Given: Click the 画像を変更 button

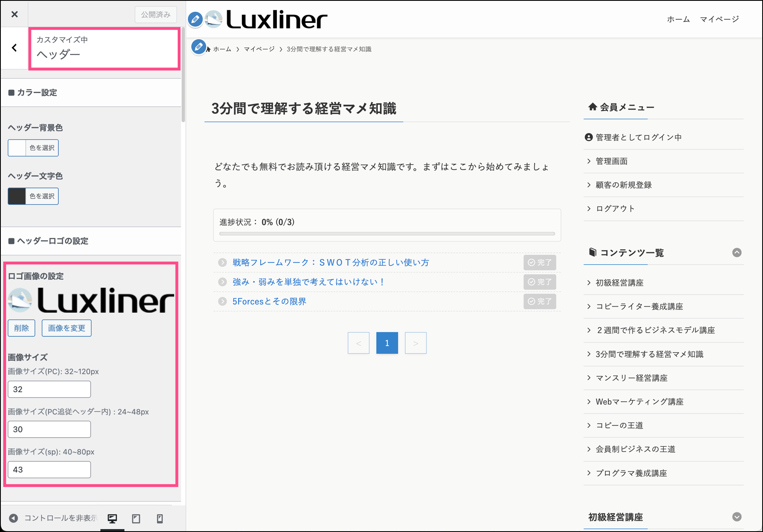Looking at the screenshot, I should pyautogui.click(x=67, y=328).
